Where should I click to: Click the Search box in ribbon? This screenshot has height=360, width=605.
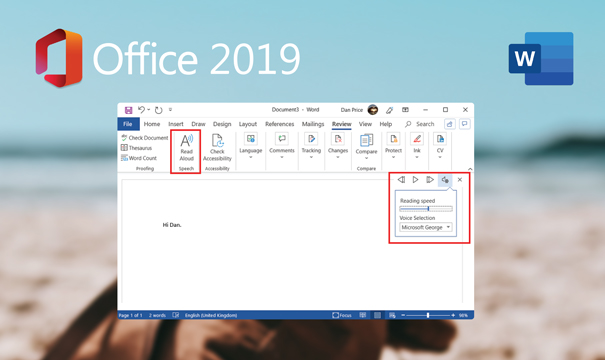pos(420,124)
